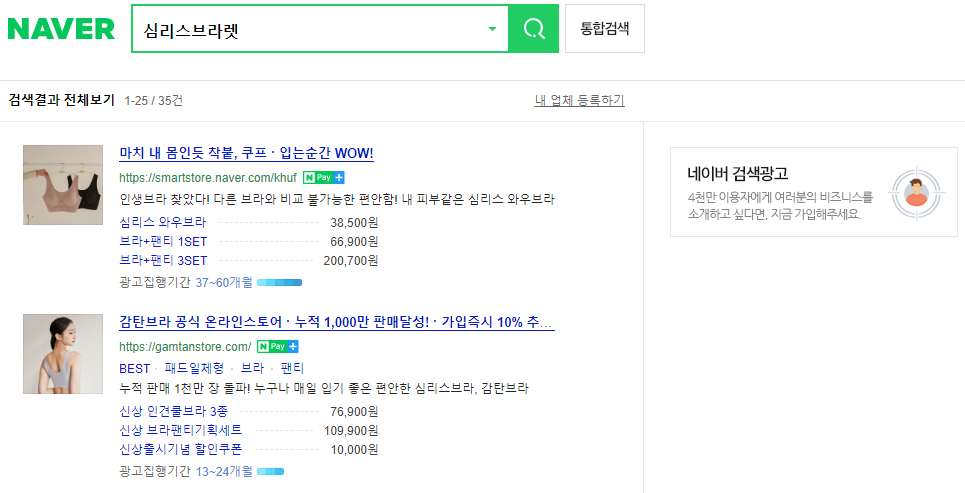This screenshot has height=493, width=965.
Task: Click the 4천만 이용자에게 banner description
Action: [780, 206]
